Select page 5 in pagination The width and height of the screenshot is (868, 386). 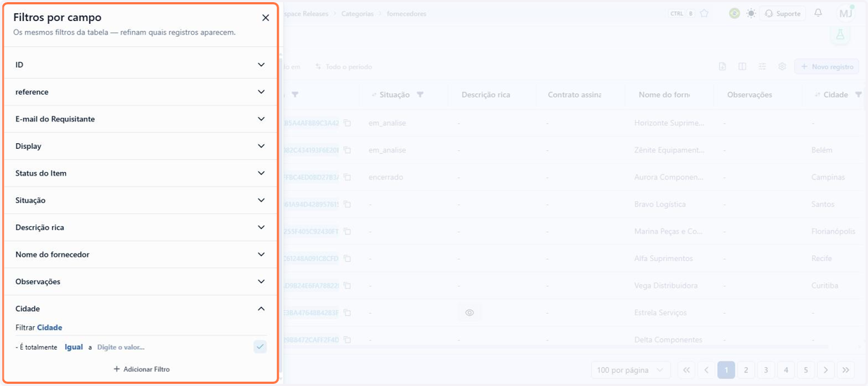(806, 370)
